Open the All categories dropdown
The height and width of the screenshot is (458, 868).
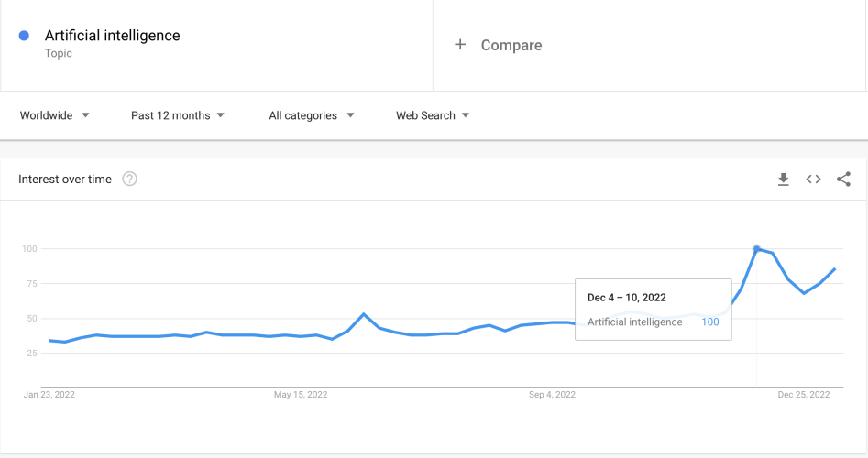[x=312, y=115]
